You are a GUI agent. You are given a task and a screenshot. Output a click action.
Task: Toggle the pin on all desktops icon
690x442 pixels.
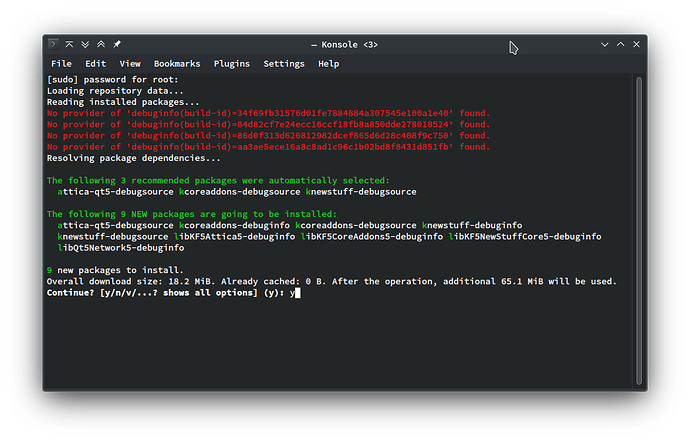tap(117, 44)
